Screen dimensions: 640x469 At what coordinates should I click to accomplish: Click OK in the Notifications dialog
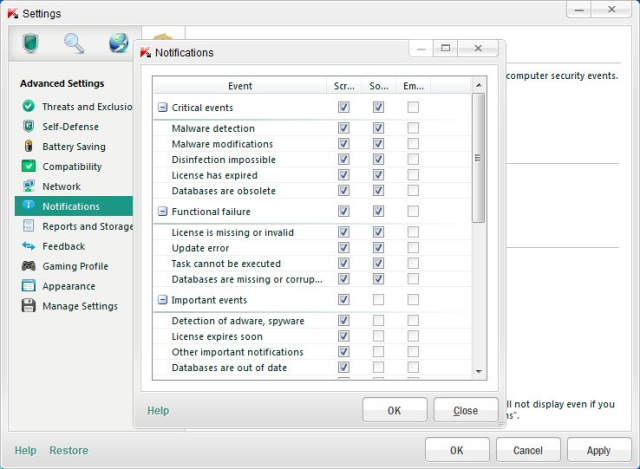pyautogui.click(x=394, y=411)
